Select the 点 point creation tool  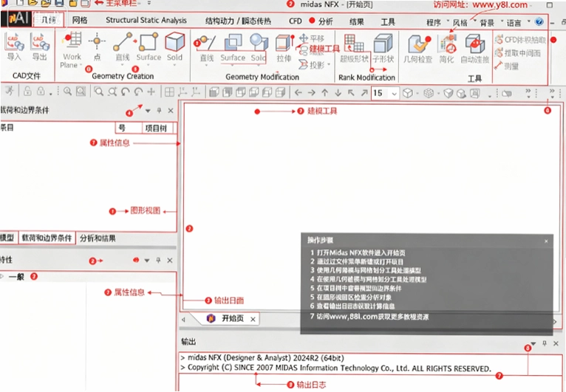pyautogui.click(x=97, y=47)
